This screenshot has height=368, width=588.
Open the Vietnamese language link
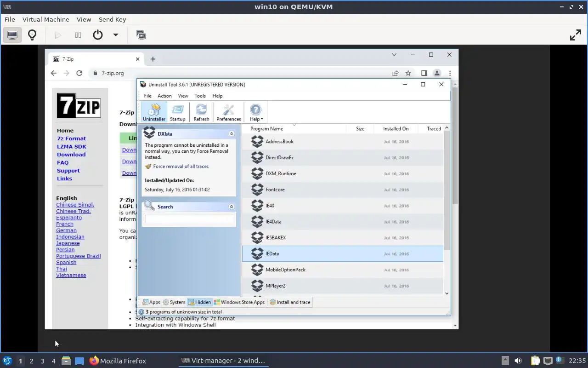point(71,275)
